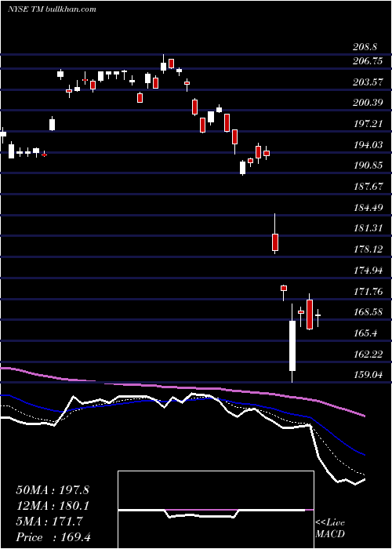This screenshot has width=392, height=549.
Task: Click the 12MA : 180.1 reading
Action: click(x=53, y=506)
